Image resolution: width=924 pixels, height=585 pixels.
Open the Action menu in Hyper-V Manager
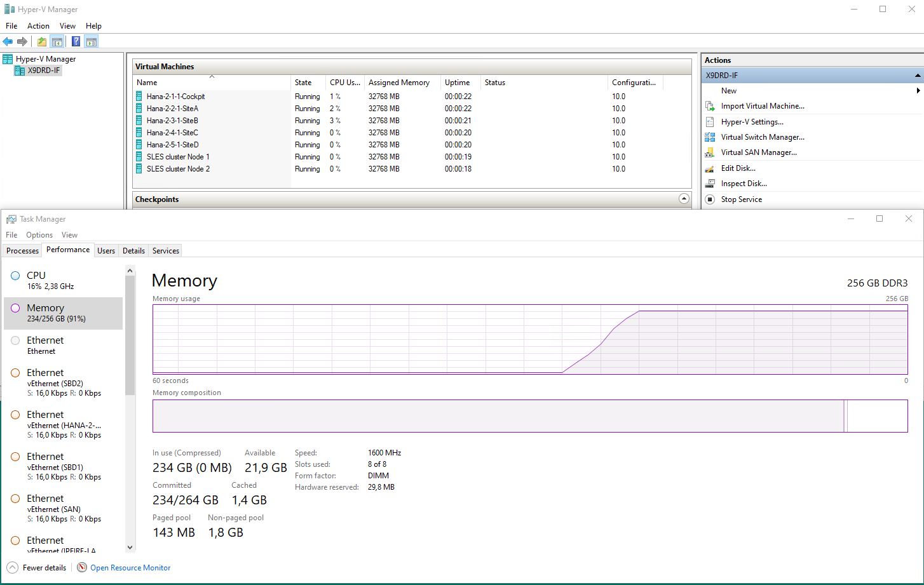click(38, 26)
